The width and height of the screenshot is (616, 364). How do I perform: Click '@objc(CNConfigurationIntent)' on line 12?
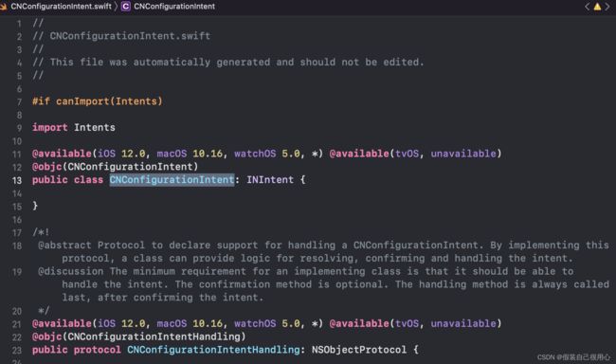(115, 167)
